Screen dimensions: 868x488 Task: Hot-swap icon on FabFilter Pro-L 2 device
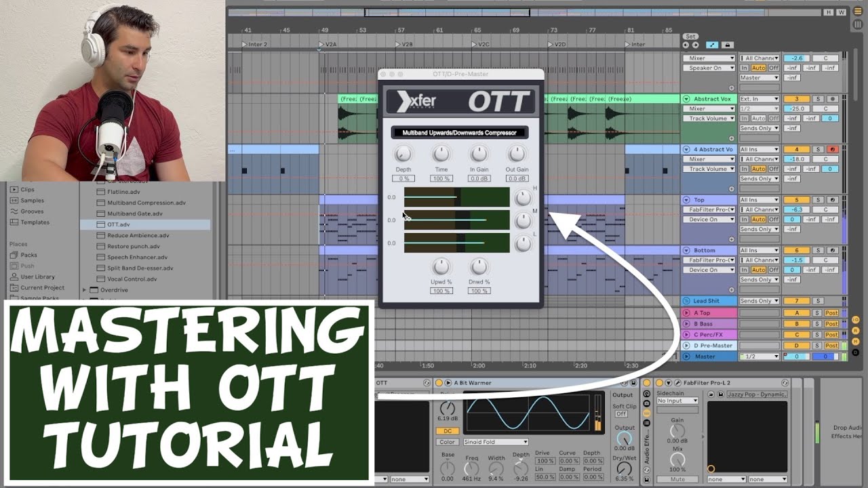click(785, 383)
